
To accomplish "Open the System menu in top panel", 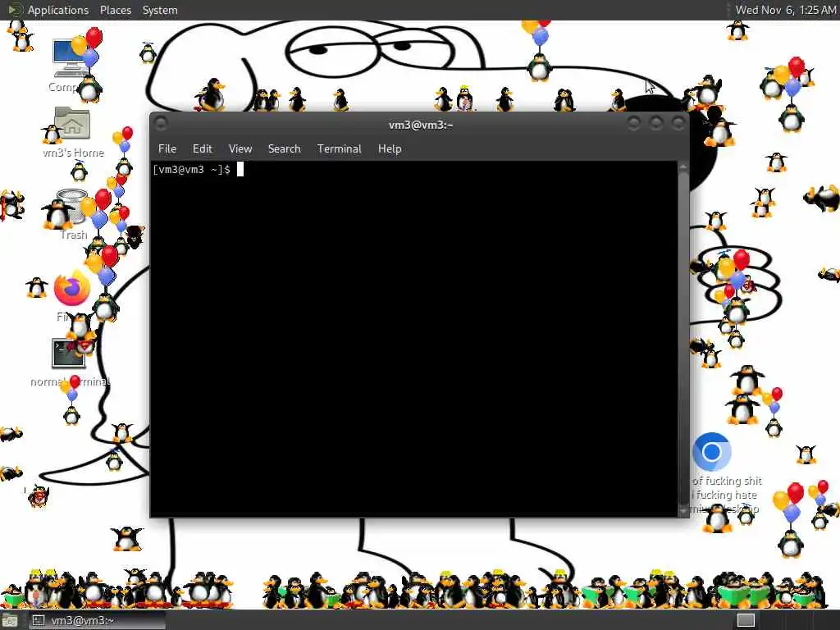I will [x=160, y=10].
